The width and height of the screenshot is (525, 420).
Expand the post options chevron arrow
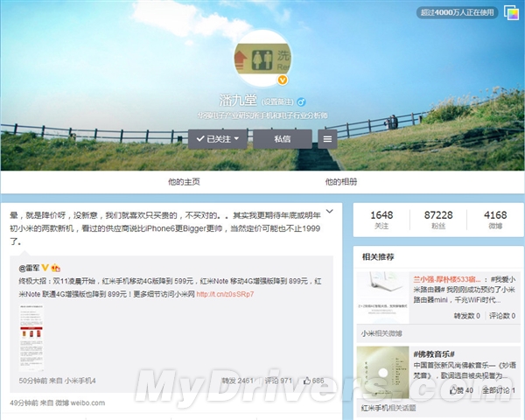[330, 212]
